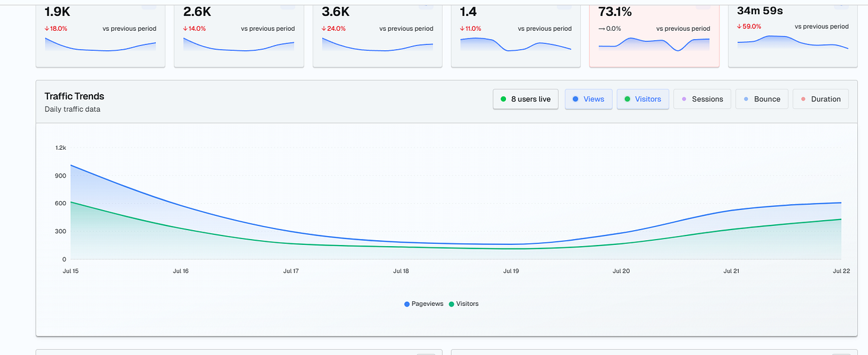Click the green Visitors line end at Jul 22
The image size is (868, 355).
click(841, 220)
